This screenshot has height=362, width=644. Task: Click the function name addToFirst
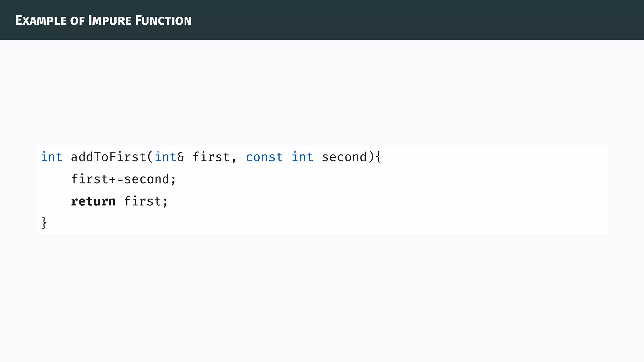(108, 157)
